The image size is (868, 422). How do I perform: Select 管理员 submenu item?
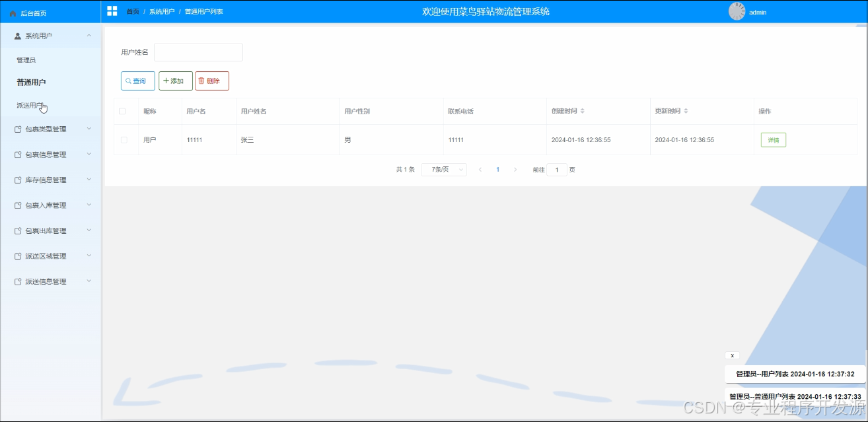26,60
